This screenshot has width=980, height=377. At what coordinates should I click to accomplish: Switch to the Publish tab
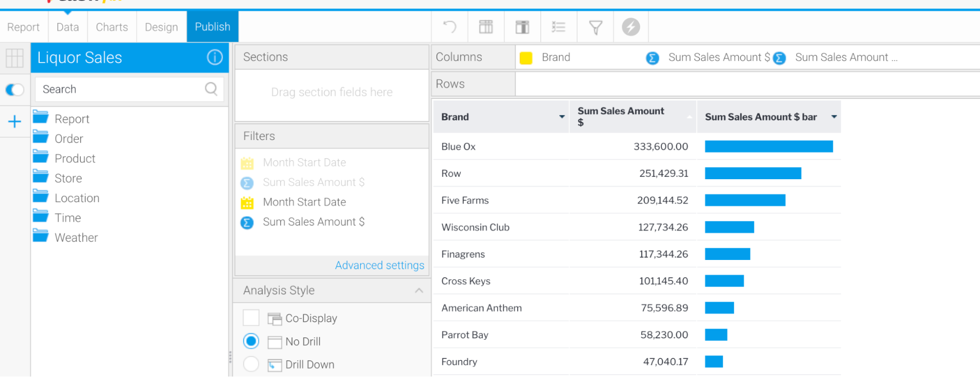[x=212, y=26]
